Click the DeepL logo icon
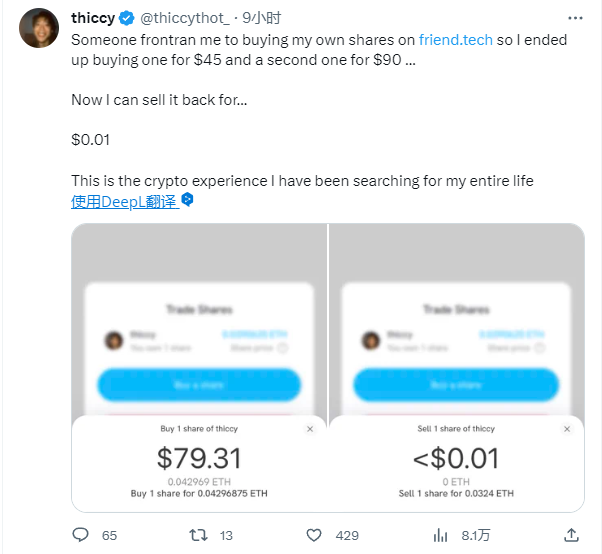 187,200
